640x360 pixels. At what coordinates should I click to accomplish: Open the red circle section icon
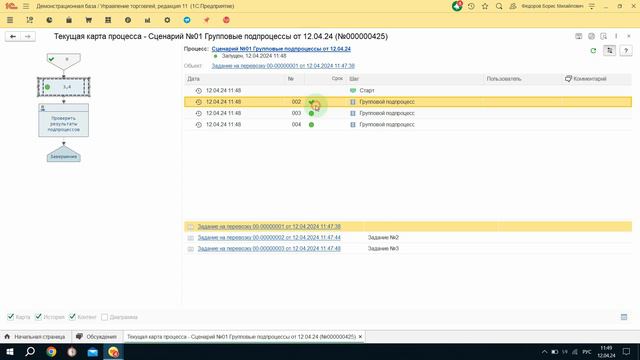click(x=226, y=20)
